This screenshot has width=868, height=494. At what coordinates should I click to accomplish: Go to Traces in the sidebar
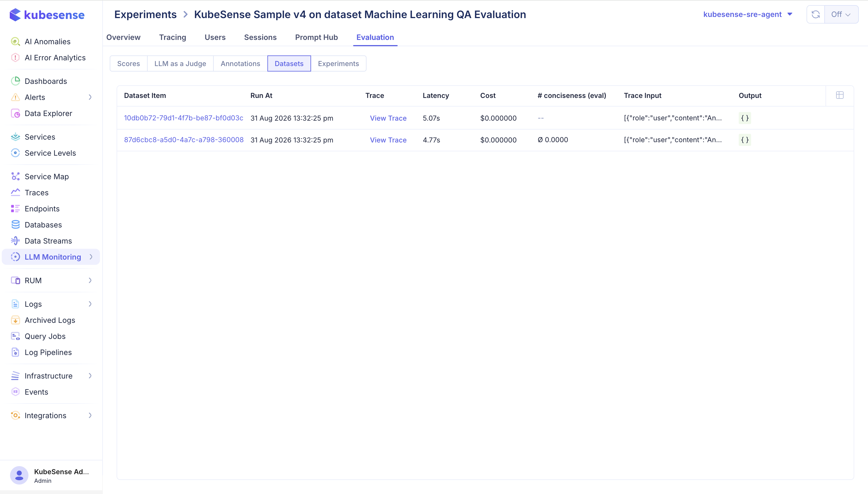tap(36, 192)
